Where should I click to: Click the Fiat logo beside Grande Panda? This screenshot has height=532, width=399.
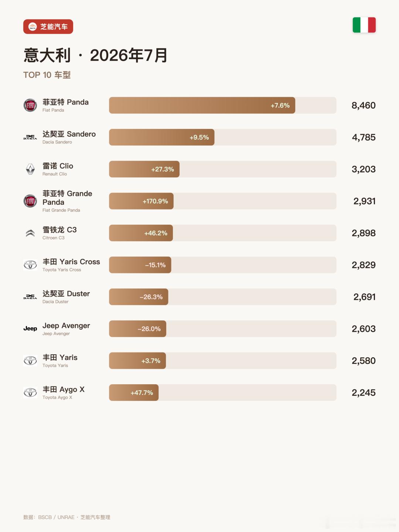tap(30, 201)
